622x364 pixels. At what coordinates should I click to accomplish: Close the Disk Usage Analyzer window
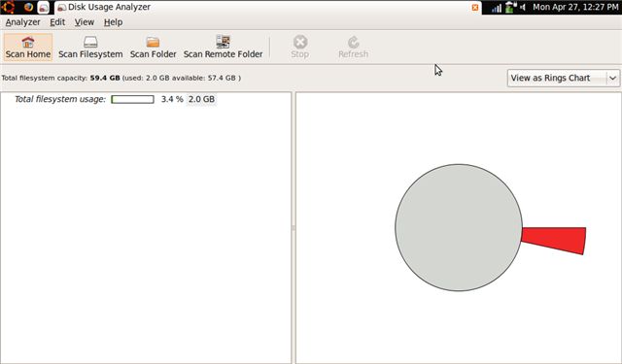click(475, 8)
